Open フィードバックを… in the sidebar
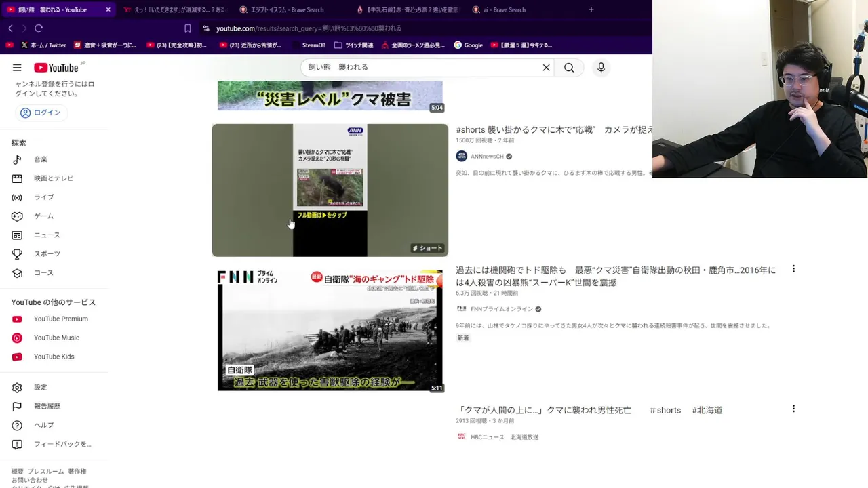 coord(62,445)
